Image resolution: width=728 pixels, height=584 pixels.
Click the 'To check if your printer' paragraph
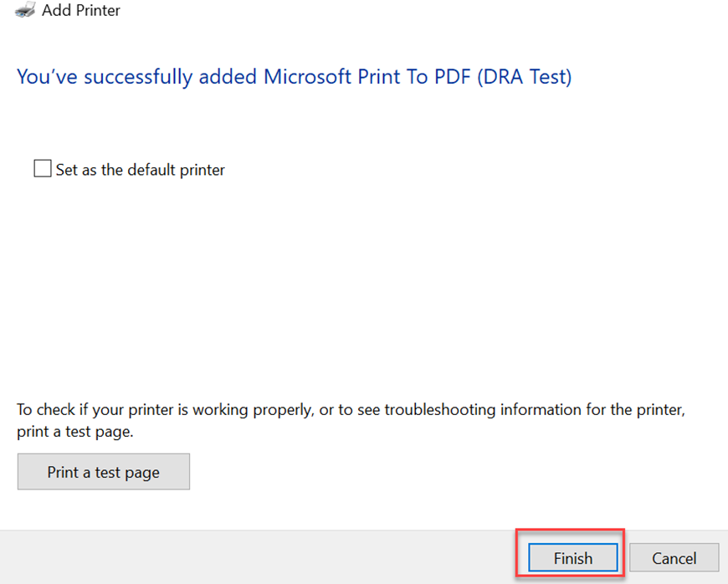(351, 410)
